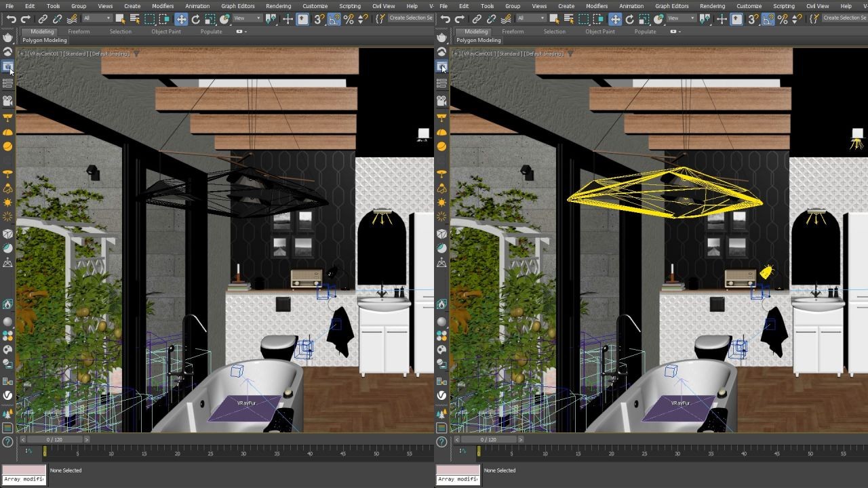Image resolution: width=868 pixels, height=488 pixels.
Task: Activate Select and Move in right window
Action: click(615, 20)
